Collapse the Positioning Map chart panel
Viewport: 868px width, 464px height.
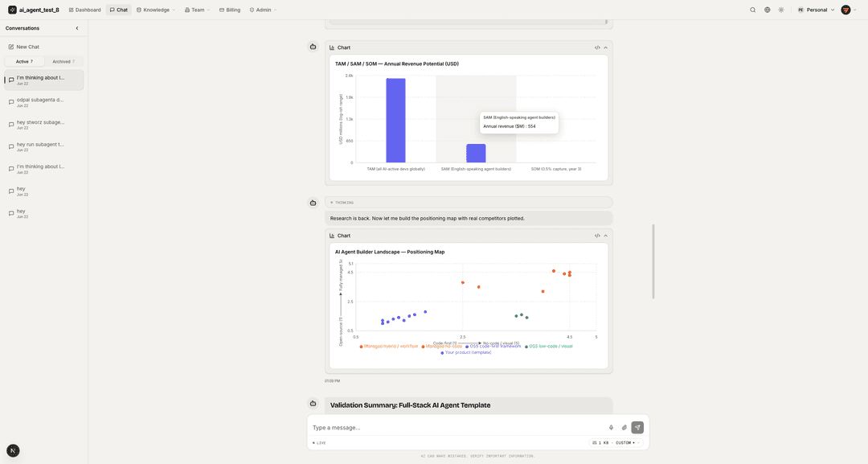coord(606,236)
